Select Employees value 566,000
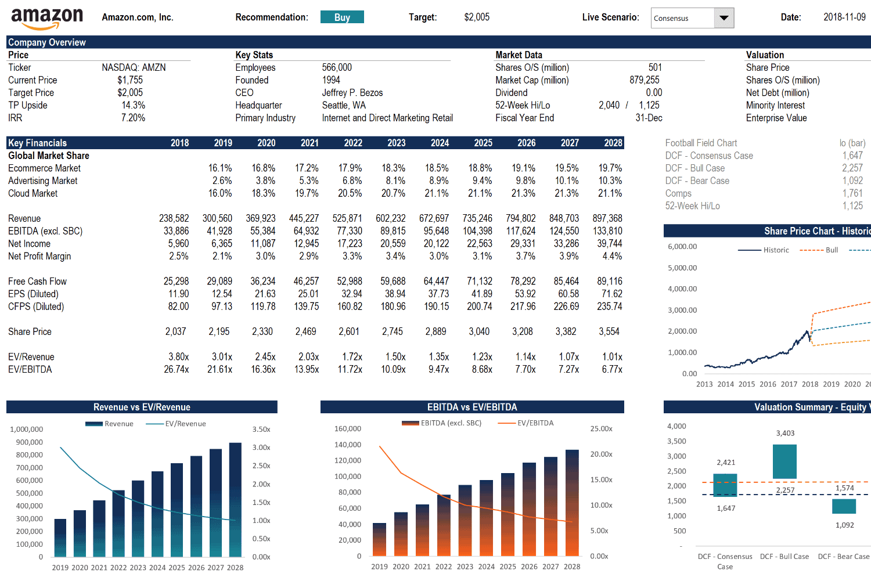This screenshot has height=588, width=871. (337, 67)
